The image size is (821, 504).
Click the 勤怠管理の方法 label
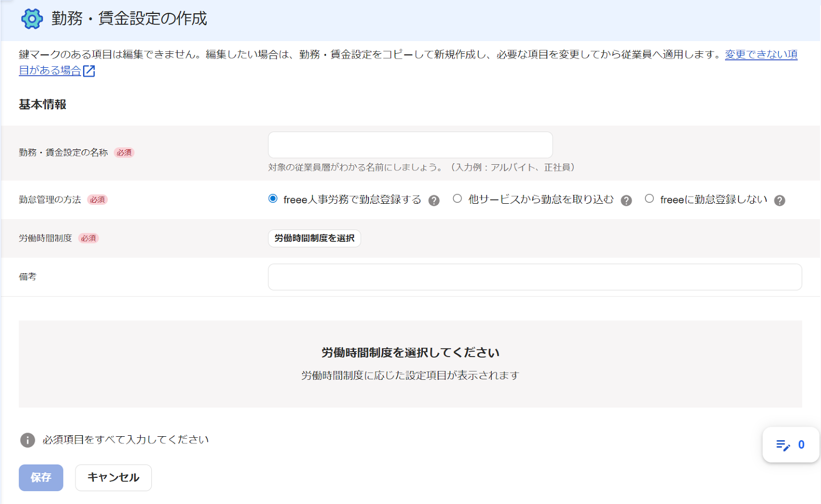pos(50,200)
